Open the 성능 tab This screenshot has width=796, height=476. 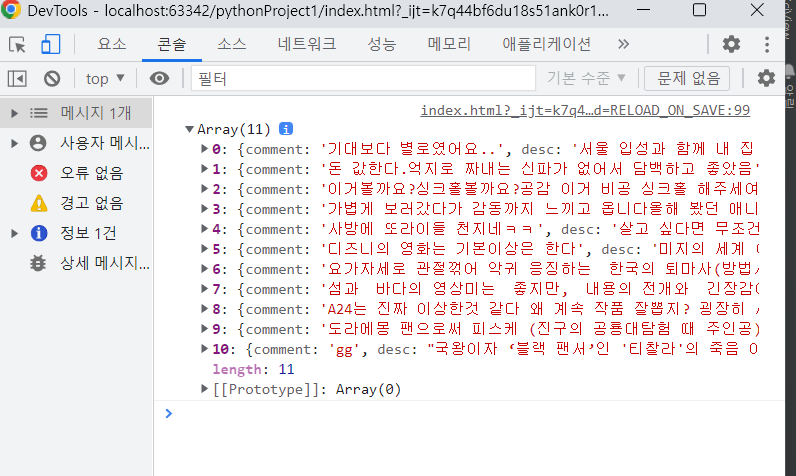point(382,45)
